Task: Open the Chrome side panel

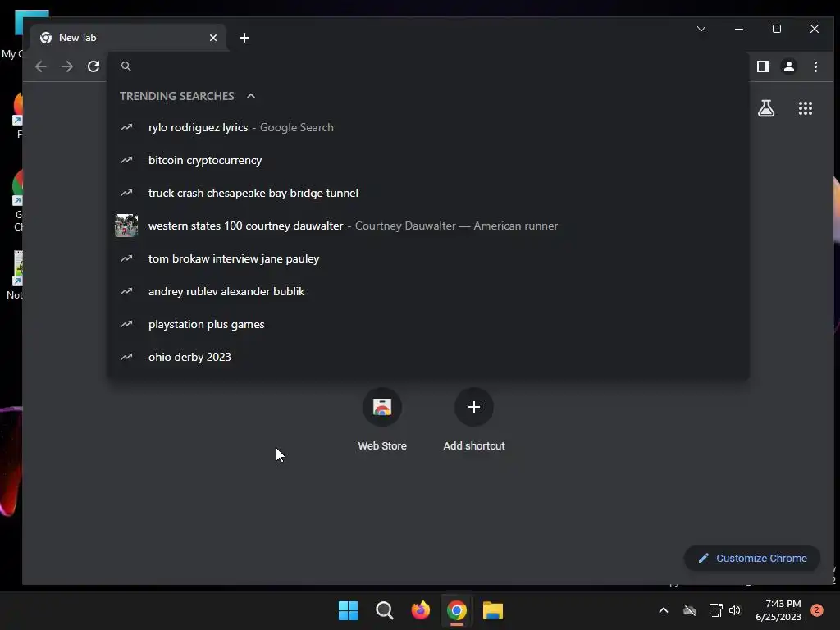Action: coord(762,66)
